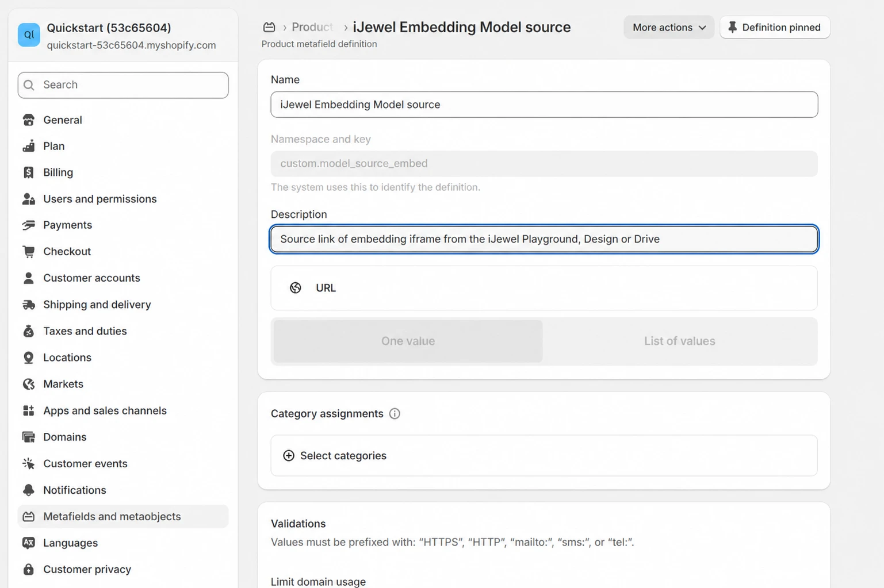The height and width of the screenshot is (588, 884).
Task: Click the Product breadcrumb link
Action: (x=312, y=27)
